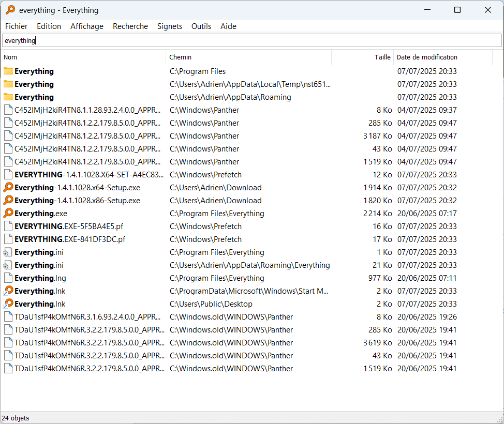
Task: Select Everything-1.4.1.1028.x64-Setup.exe file name
Action: (77, 188)
